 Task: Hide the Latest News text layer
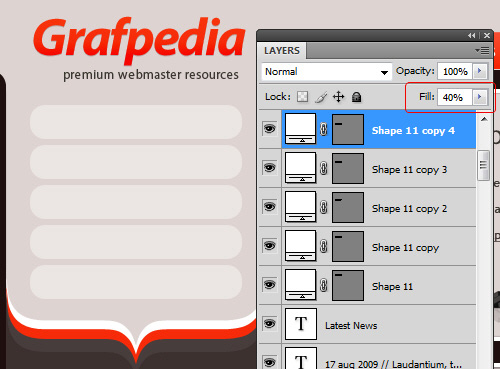270,324
